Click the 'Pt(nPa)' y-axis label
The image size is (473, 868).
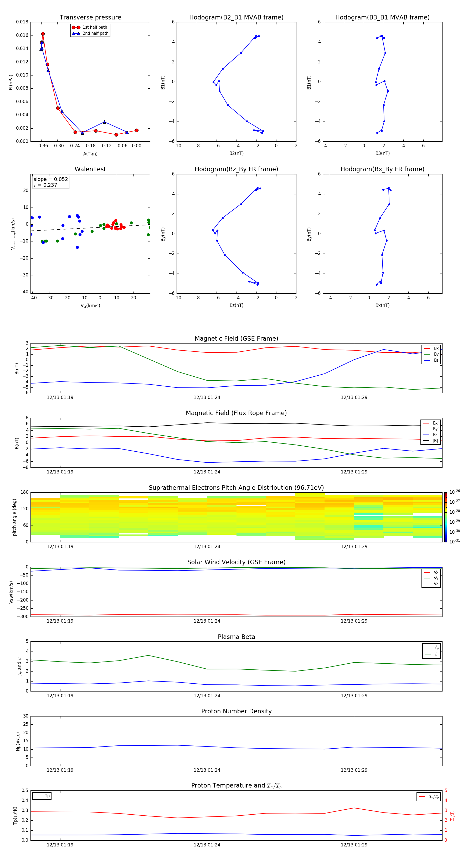click(11, 82)
